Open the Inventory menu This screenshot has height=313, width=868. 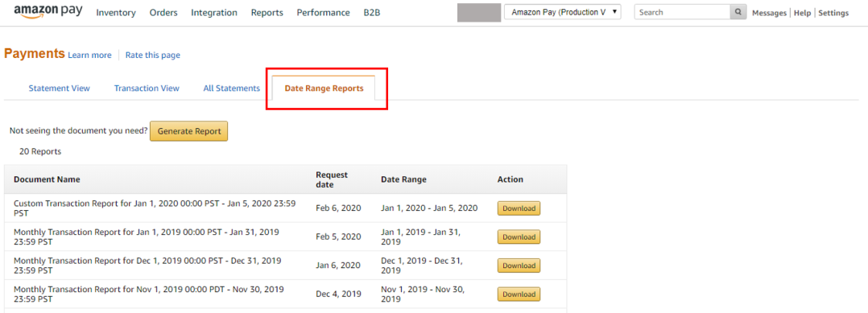(116, 13)
